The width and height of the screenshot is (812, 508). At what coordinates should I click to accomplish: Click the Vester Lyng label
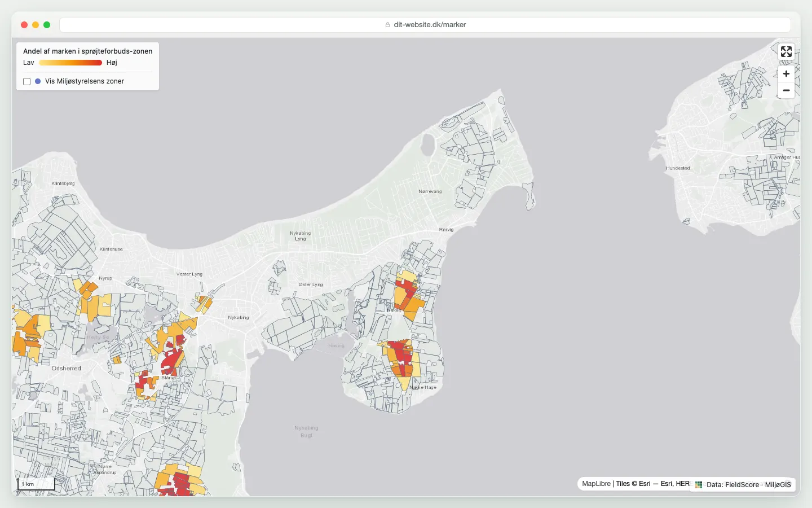click(x=189, y=274)
